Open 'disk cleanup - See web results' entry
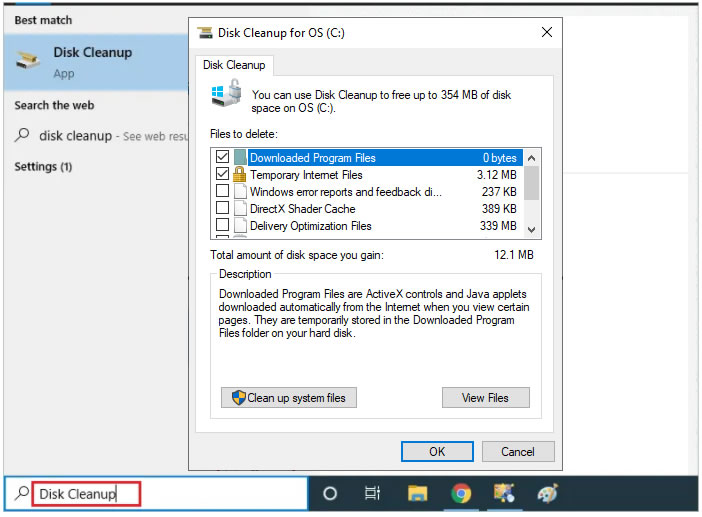The width and height of the screenshot is (702, 517). pos(101,136)
